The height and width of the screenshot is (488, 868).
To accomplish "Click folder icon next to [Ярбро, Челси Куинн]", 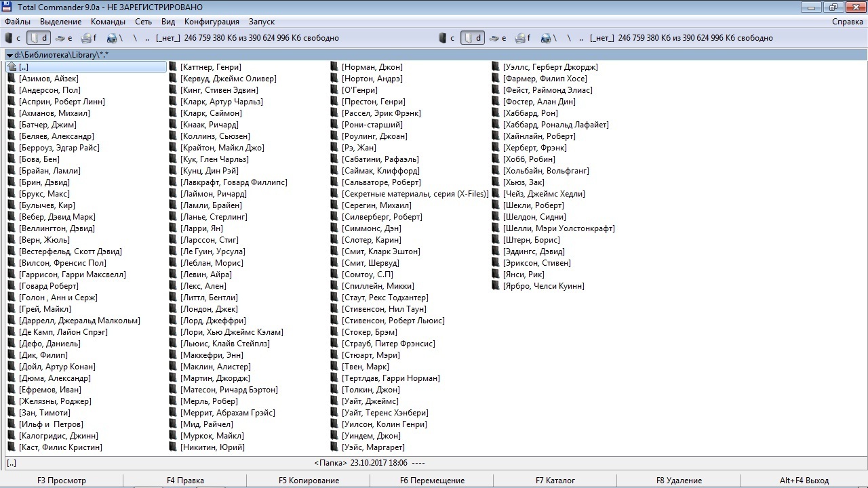I will tap(496, 286).
